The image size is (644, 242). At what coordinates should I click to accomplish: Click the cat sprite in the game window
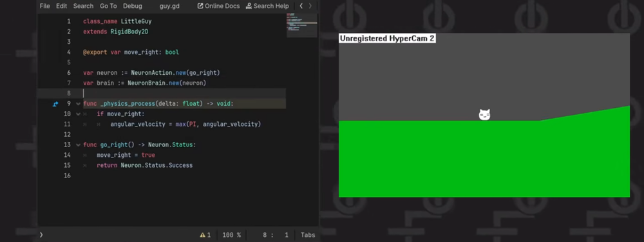click(485, 115)
